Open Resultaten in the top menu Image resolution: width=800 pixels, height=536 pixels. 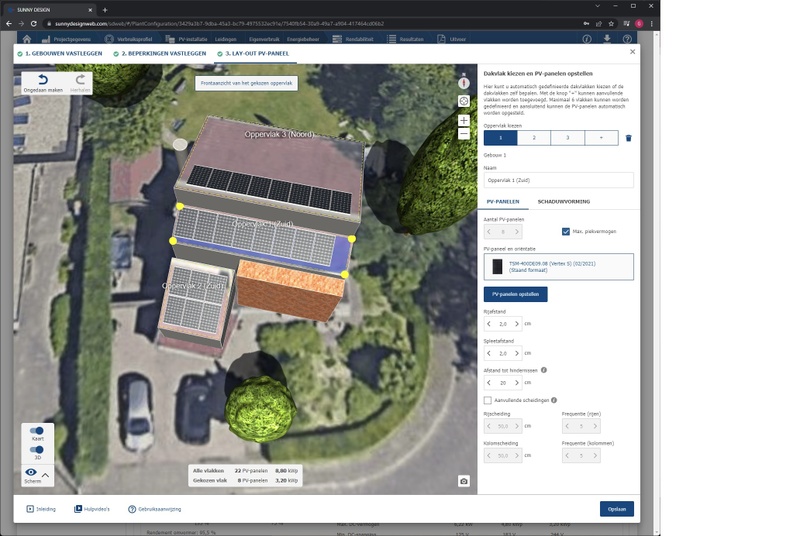(x=406, y=39)
